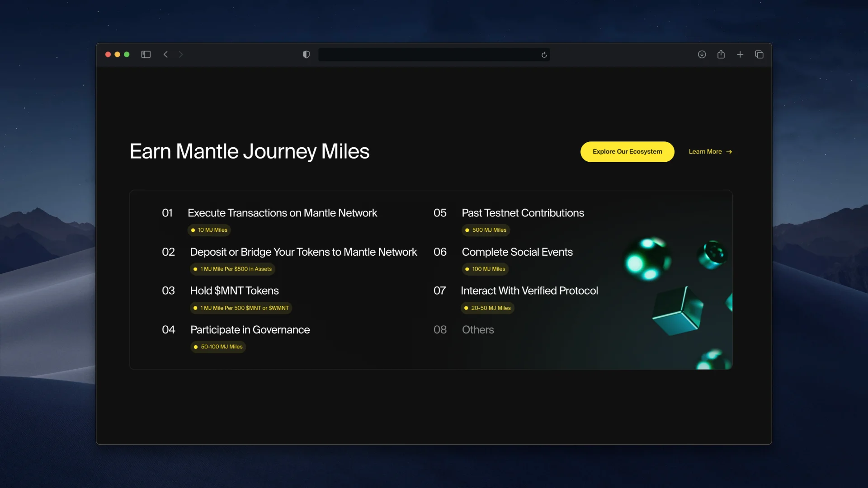Click the Share icon in the browser toolbar
868x488 pixels.
(721, 54)
